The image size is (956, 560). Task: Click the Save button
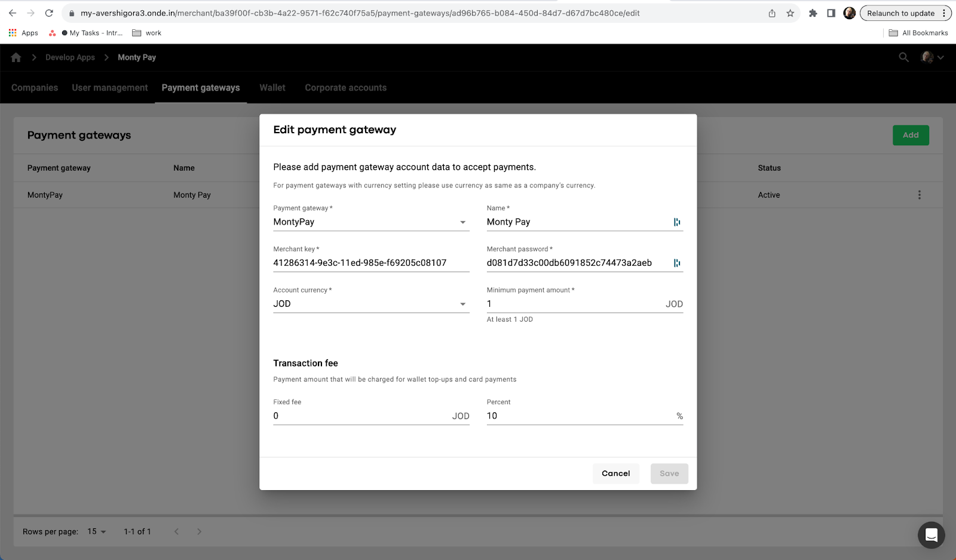(669, 473)
